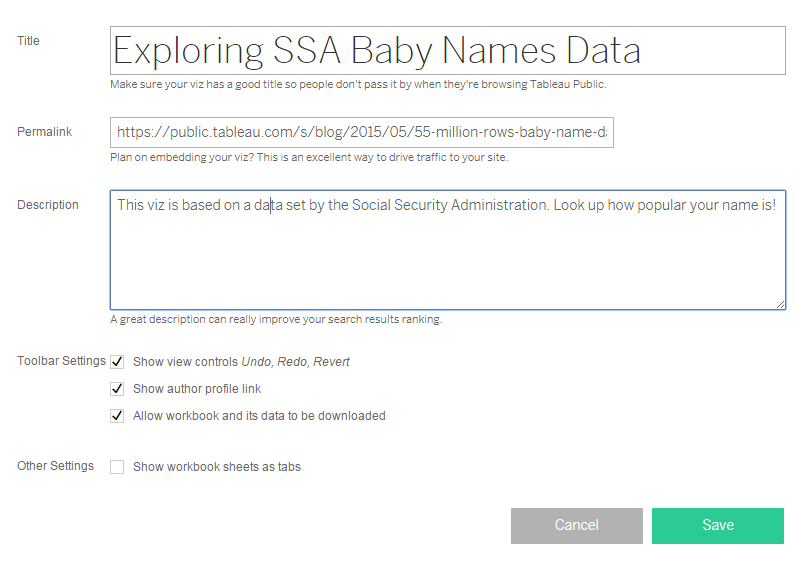Save the viz settings with Save button
Image resolution: width=798 pixels, height=564 pixels.
click(x=717, y=525)
